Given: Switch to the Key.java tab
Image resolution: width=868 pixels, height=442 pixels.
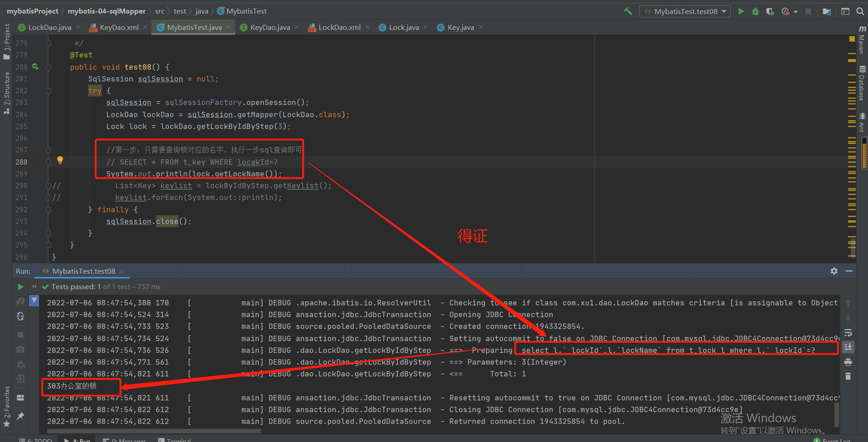Looking at the screenshot, I should tap(461, 28).
